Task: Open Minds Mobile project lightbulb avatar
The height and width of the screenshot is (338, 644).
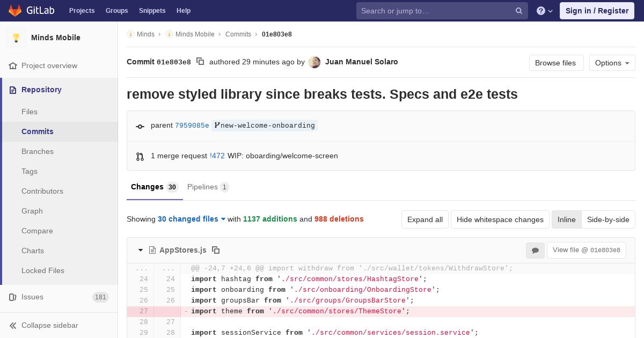Action: coord(16,38)
